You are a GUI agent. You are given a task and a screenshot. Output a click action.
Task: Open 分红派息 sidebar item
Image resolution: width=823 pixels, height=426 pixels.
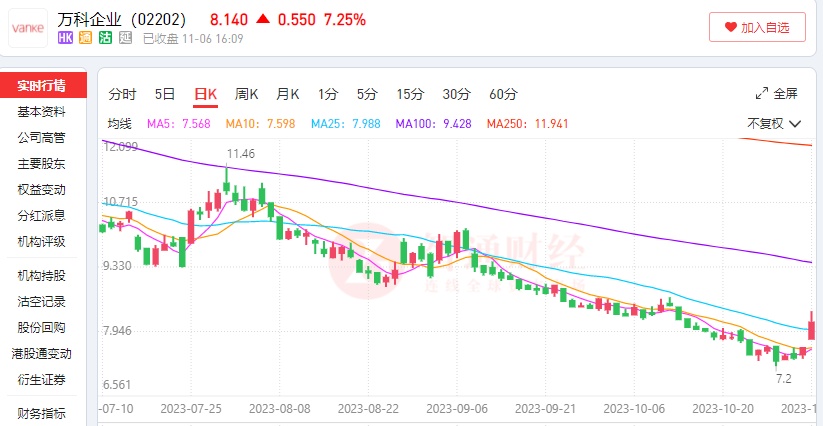click(42, 216)
